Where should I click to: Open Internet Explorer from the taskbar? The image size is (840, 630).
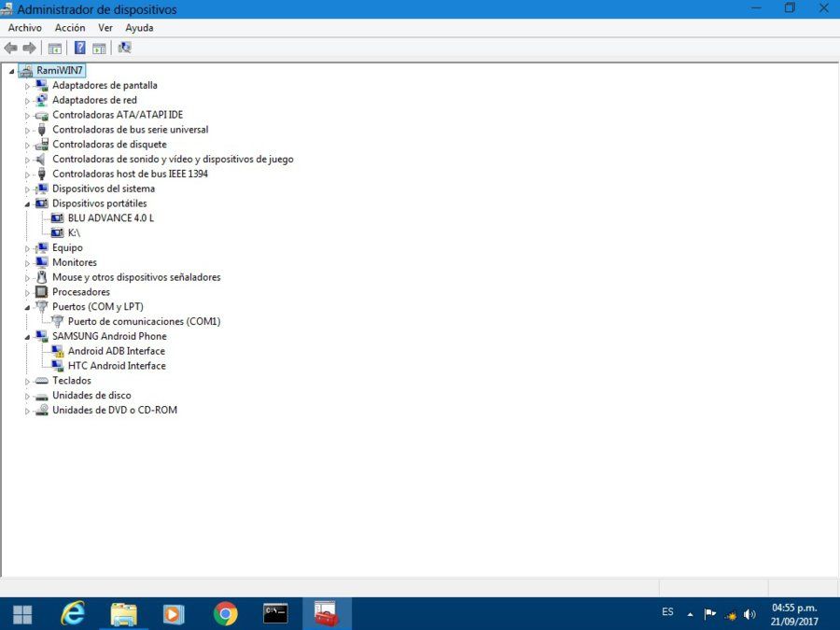(x=72, y=613)
